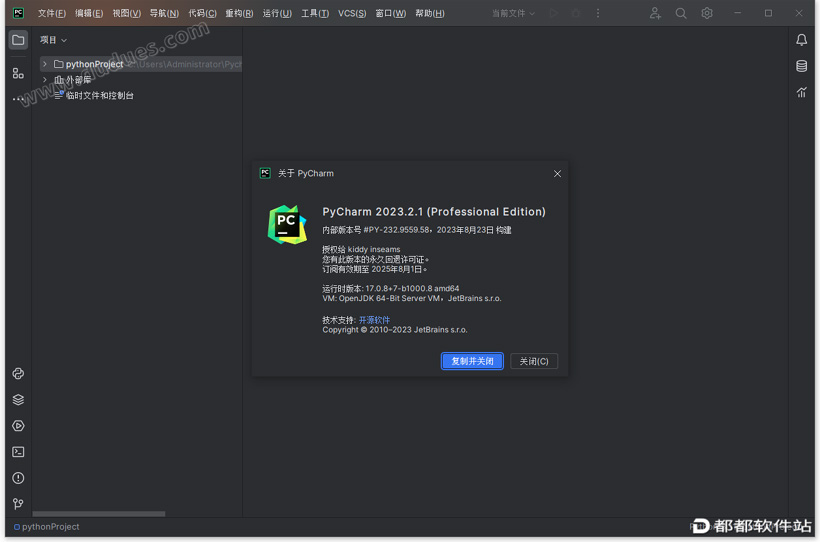Open the 项目 view dropdown
Screen dimensions: 820x542
coord(53,40)
